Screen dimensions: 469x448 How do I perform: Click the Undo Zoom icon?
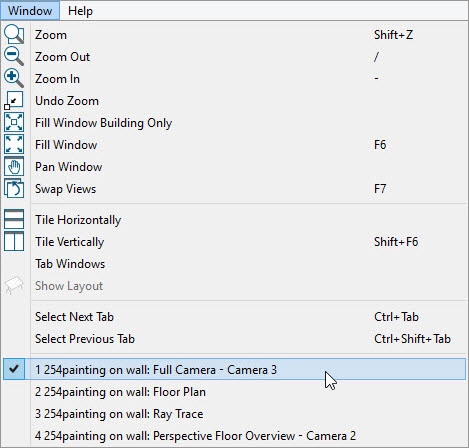[14, 100]
